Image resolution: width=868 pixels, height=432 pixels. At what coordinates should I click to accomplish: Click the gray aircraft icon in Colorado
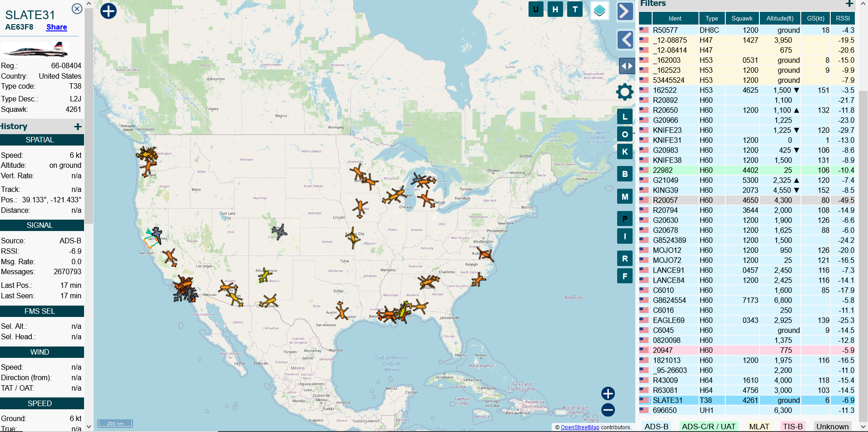pos(279,231)
